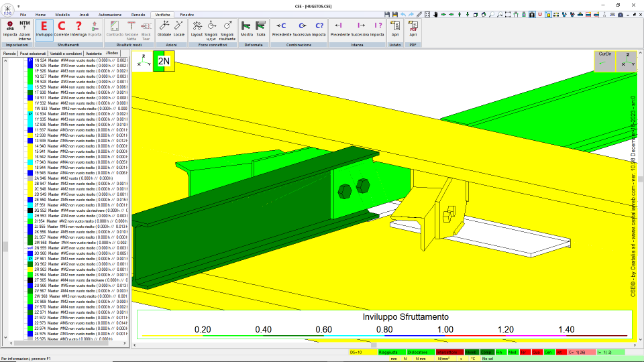Set the deformed Scala
Image resolution: width=644 pixels, height=362 pixels.
261,29
